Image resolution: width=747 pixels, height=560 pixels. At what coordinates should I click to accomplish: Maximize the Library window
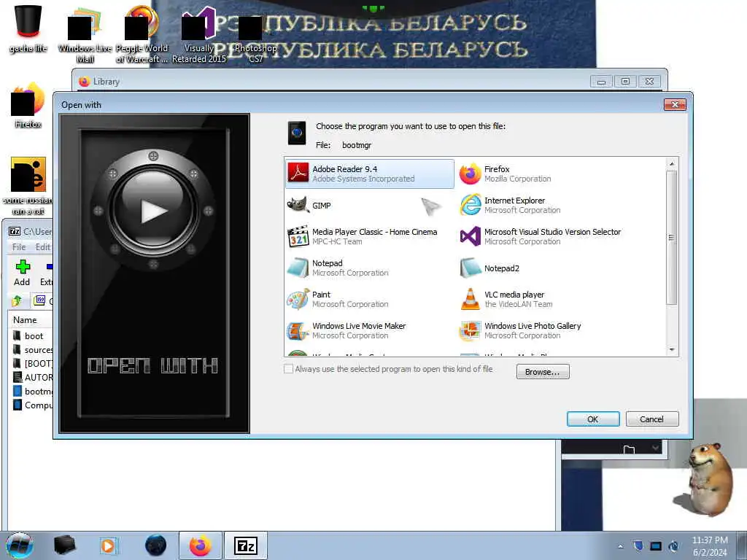coord(625,82)
